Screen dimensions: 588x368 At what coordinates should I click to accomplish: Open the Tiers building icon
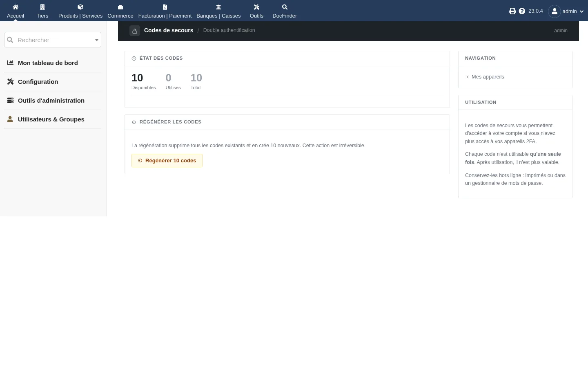[42, 7]
